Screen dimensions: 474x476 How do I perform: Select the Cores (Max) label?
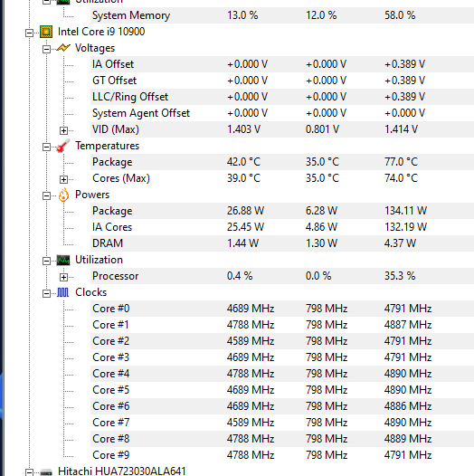point(121,178)
